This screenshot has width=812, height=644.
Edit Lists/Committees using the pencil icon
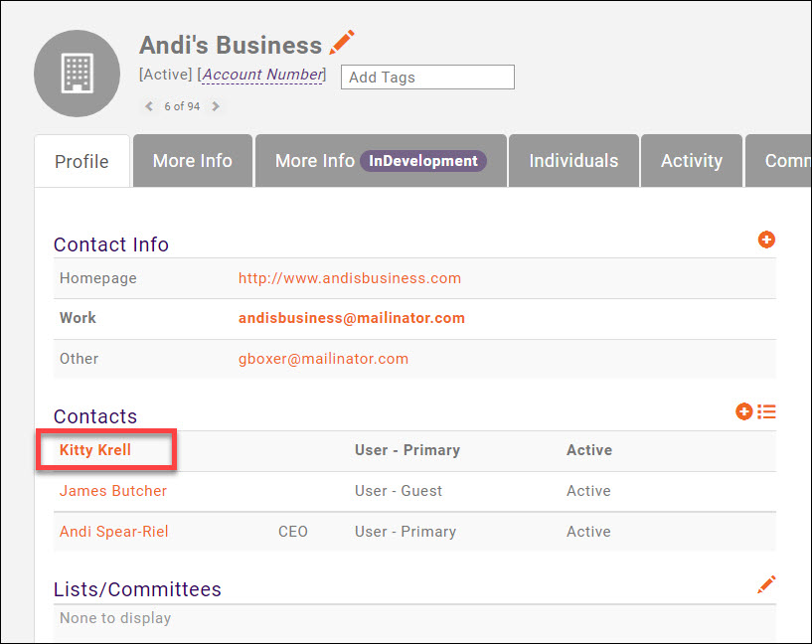click(765, 585)
